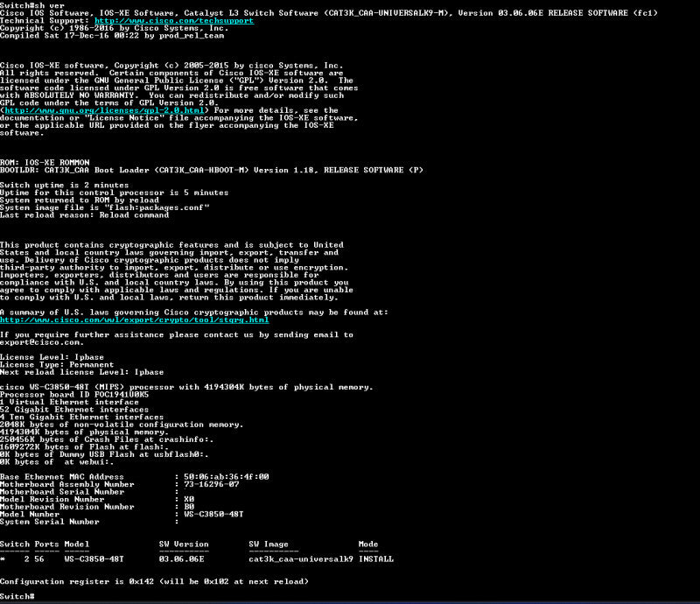Click the 'Crash Files at crashinfo:' line
Image resolution: width=700 pixels, height=604 pixels.
(x=107, y=439)
